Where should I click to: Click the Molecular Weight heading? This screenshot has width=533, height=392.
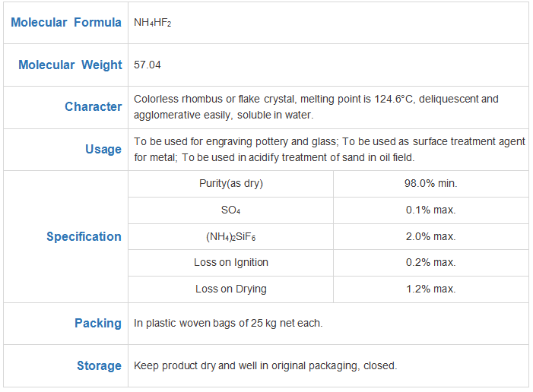tap(70, 65)
